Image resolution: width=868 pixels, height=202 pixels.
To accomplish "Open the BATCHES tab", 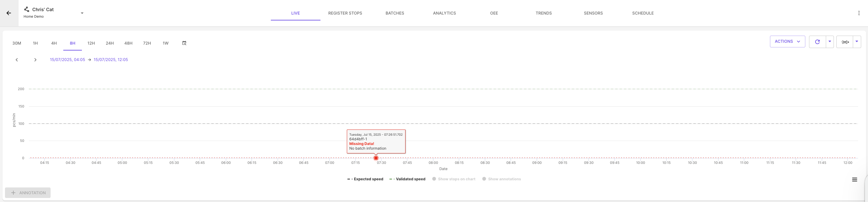I will [395, 13].
